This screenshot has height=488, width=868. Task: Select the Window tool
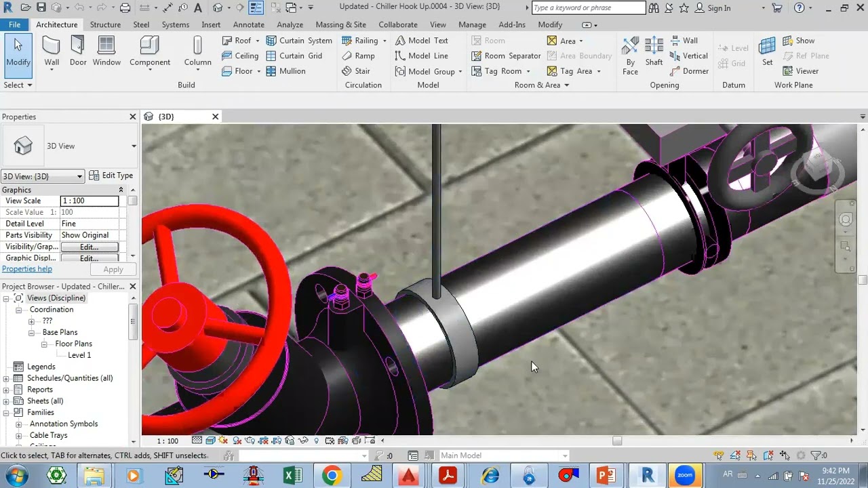(106, 52)
